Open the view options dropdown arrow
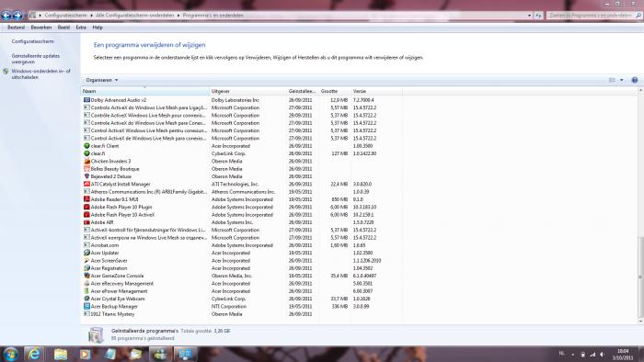The image size is (644, 362). [x=621, y=80]
